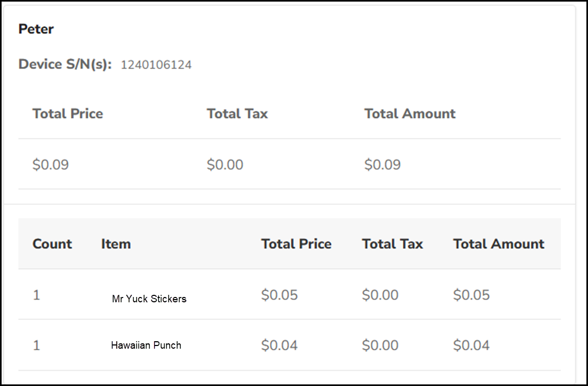Click the count value in Mr Yuck row

36,295
